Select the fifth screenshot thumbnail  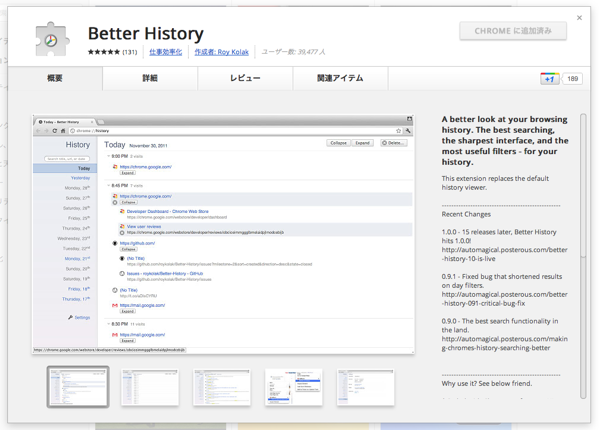click(366, 387)
